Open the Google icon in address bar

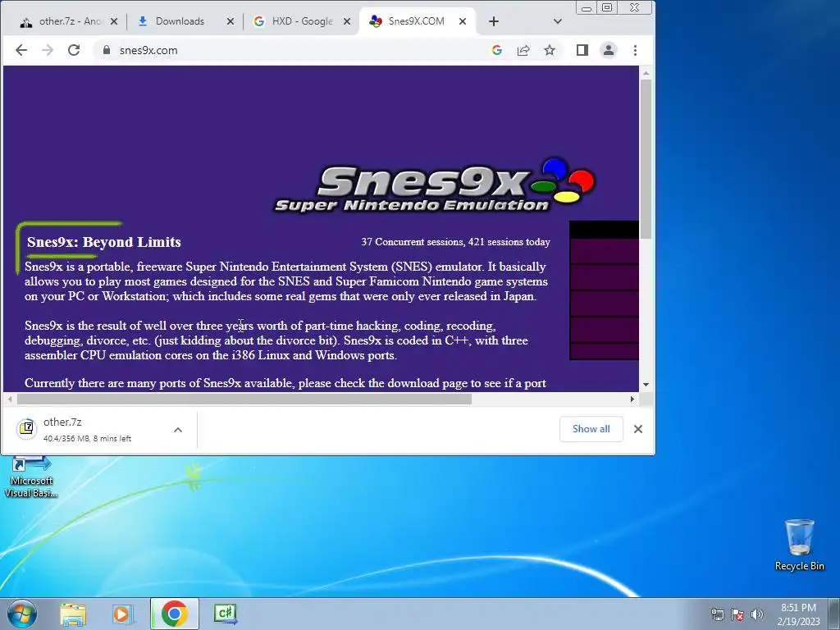[x=496, y=50]
